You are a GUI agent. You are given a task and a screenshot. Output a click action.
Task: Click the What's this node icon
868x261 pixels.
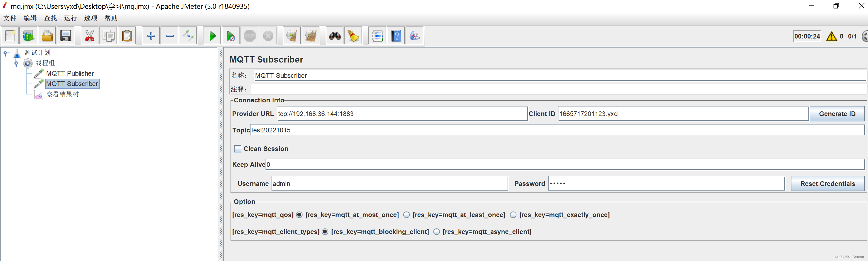pyautogui.click(x=415, y=36)
